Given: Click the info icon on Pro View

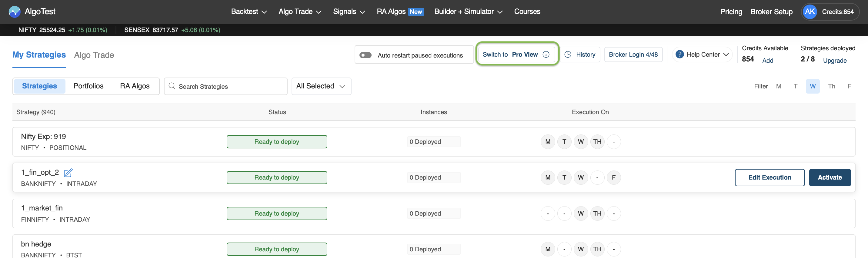Looking at the screenshot, I should 546,55.
